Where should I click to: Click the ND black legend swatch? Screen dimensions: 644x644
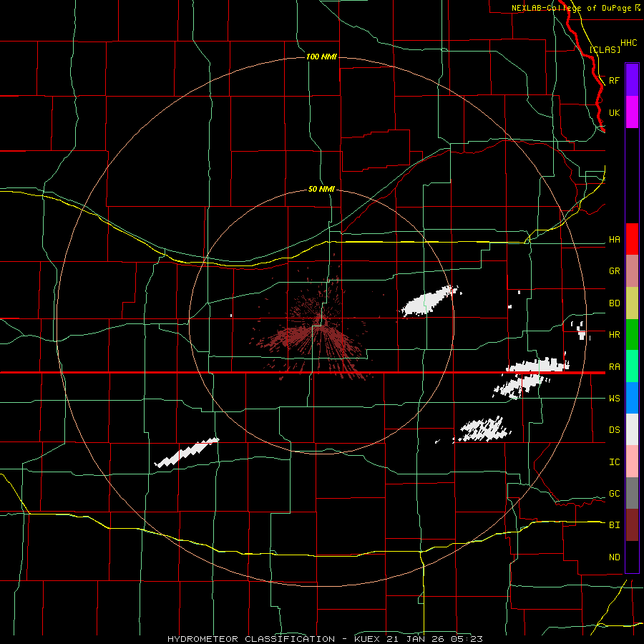tap(632, 557)
